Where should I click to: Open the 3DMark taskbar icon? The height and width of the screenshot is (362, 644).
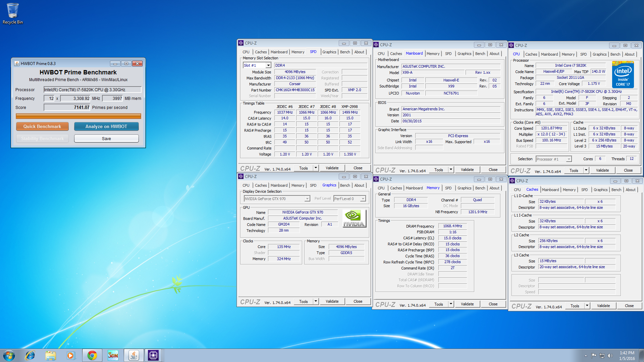click(x=113, y=355)
